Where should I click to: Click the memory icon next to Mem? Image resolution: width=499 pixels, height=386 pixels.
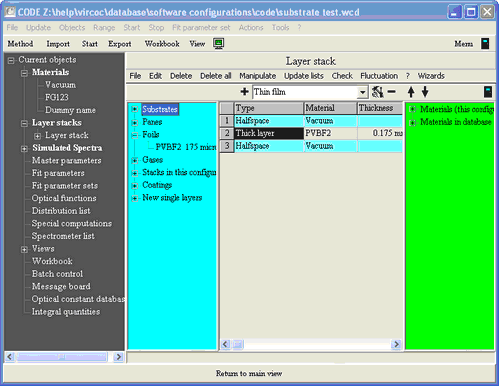tap(485, 44)
